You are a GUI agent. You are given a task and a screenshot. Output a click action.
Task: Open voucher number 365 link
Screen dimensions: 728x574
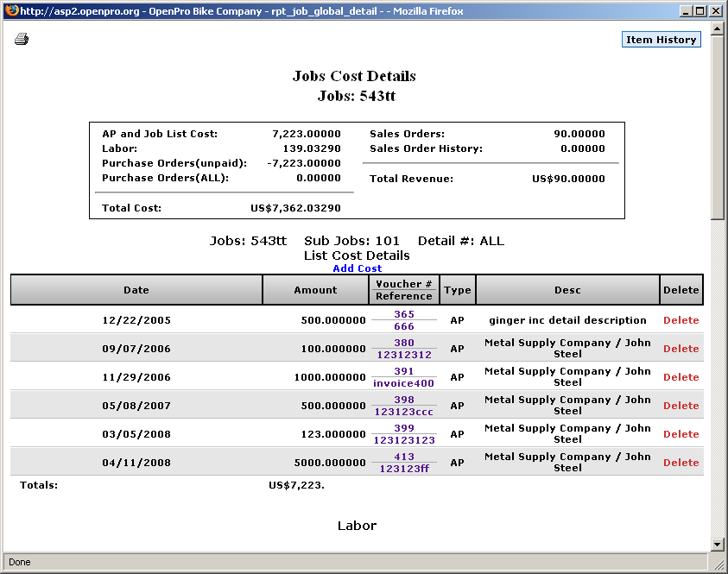point(403,315)
